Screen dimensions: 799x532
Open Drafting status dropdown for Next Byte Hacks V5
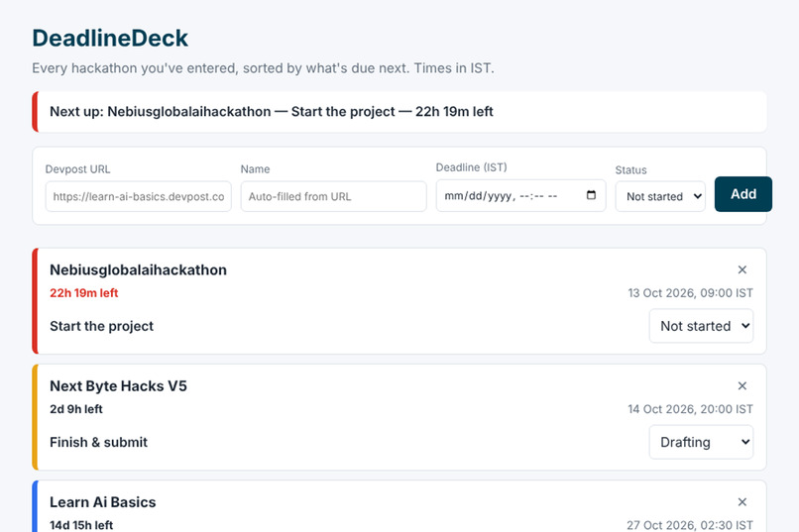(701, 442)
